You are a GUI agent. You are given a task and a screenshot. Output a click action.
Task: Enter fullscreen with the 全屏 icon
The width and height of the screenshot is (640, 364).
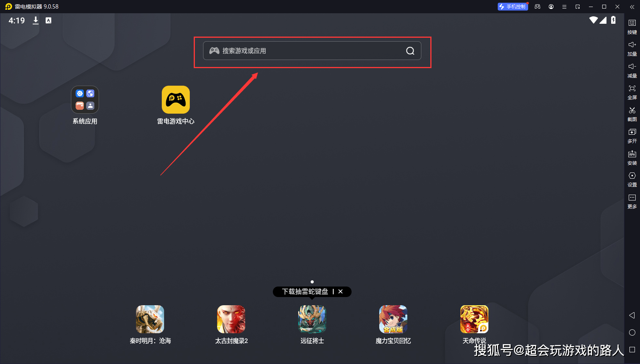(x=632, y=91)
